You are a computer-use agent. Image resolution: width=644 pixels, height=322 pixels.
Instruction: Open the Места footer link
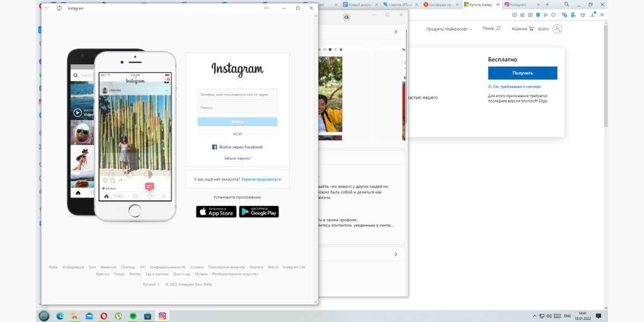tap(273, 267)
